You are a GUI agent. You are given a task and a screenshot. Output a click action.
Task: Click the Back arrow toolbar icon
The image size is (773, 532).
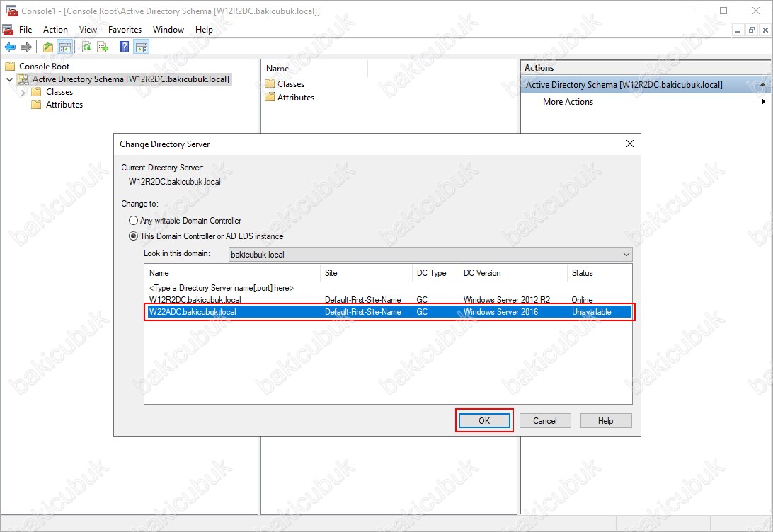[x=10, y=47]
